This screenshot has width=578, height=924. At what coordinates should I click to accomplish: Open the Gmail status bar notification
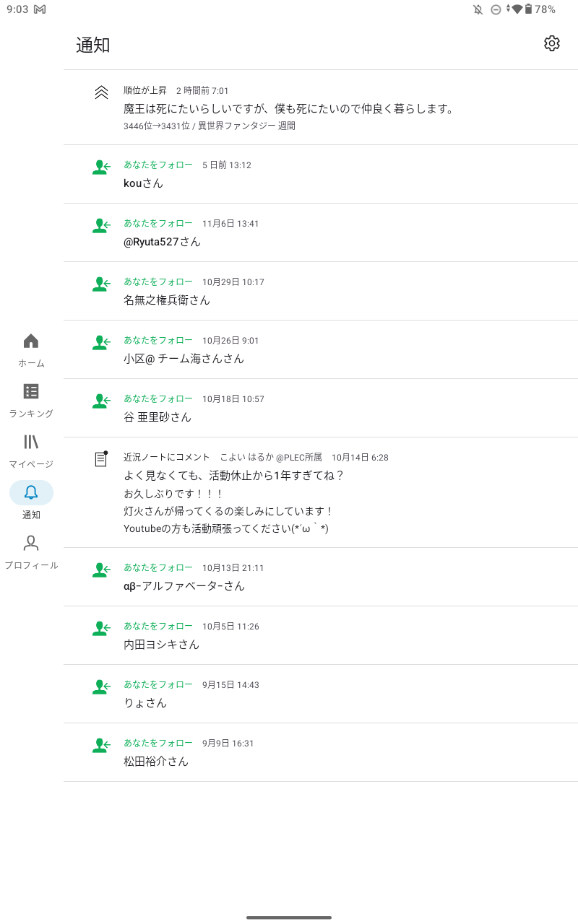pos(40,9)
